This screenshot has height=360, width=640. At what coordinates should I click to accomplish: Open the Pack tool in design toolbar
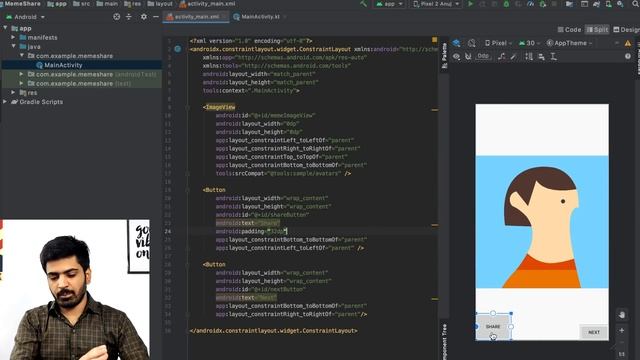529,56
